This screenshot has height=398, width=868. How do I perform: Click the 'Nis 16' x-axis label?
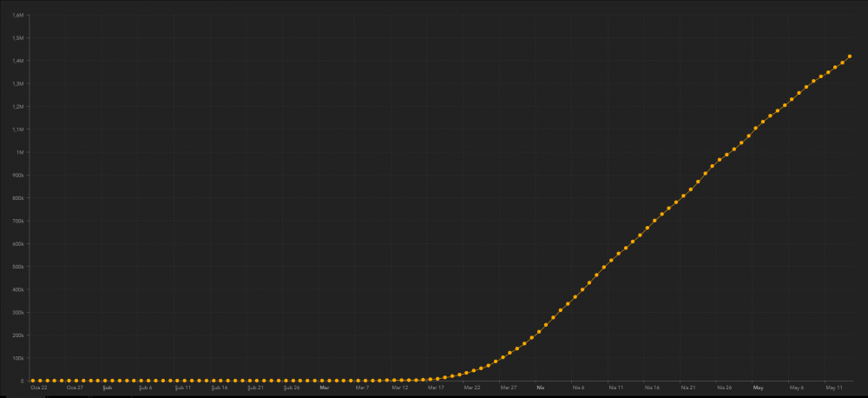(652, 388)
